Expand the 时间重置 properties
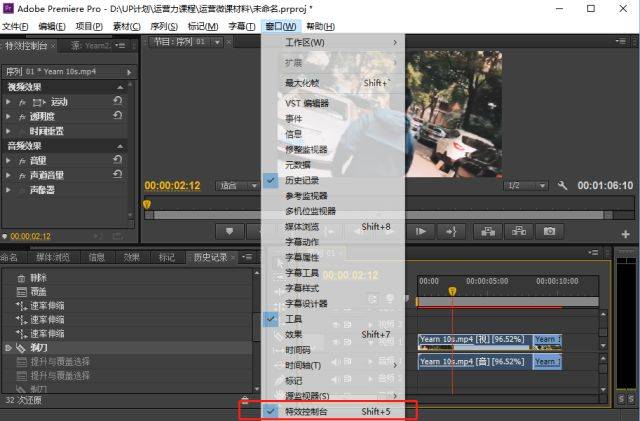640x421 pixels. tap(8, 131)
